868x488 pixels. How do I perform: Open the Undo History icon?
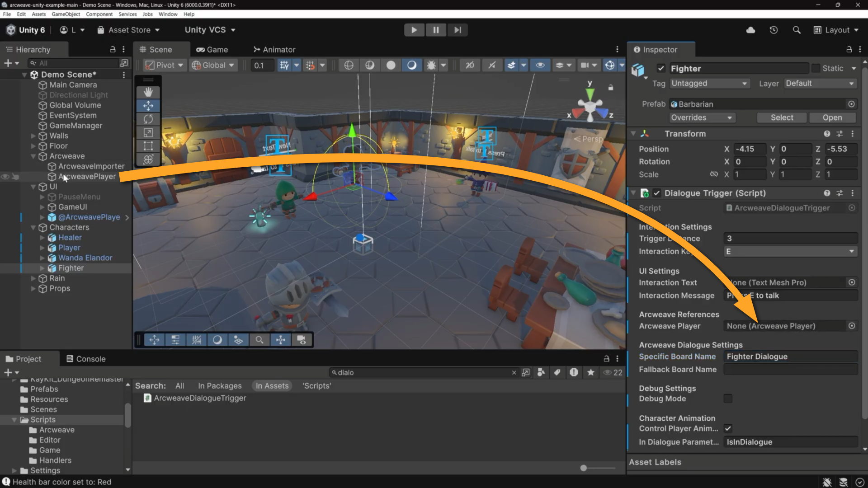[x=774, y=30]
